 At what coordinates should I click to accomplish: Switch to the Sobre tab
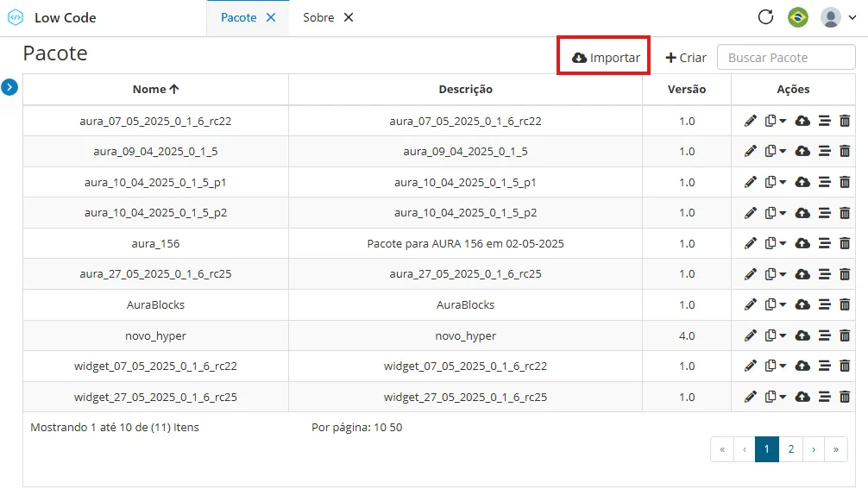pos(318,18)
